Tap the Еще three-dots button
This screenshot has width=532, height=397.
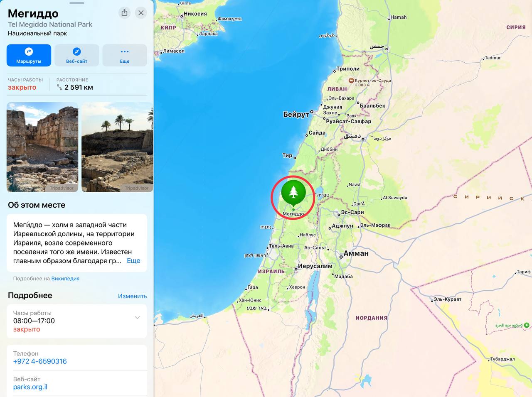point(125,56)
